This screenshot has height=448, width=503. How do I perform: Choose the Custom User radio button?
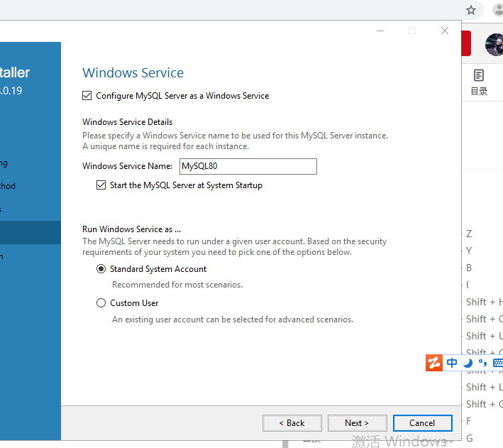101,303
